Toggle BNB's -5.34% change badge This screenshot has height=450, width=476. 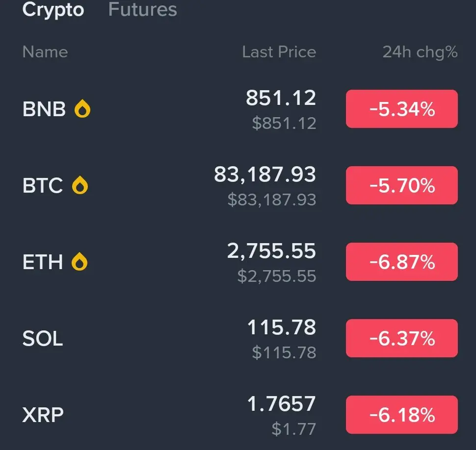click(401, 109)
